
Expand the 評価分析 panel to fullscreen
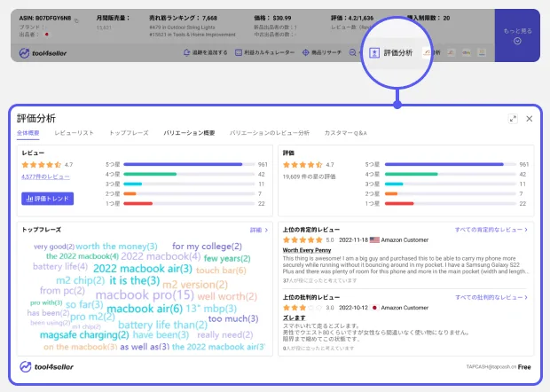point(513,119)
